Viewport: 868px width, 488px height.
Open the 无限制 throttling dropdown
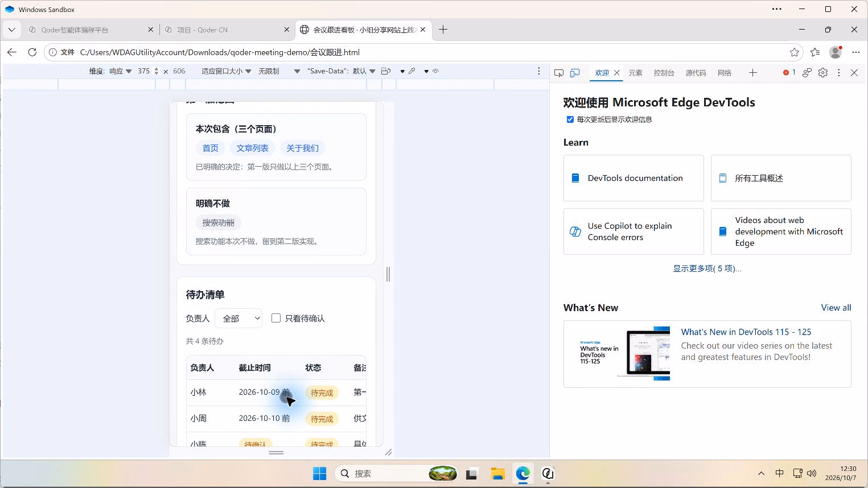tap(279, 71)
